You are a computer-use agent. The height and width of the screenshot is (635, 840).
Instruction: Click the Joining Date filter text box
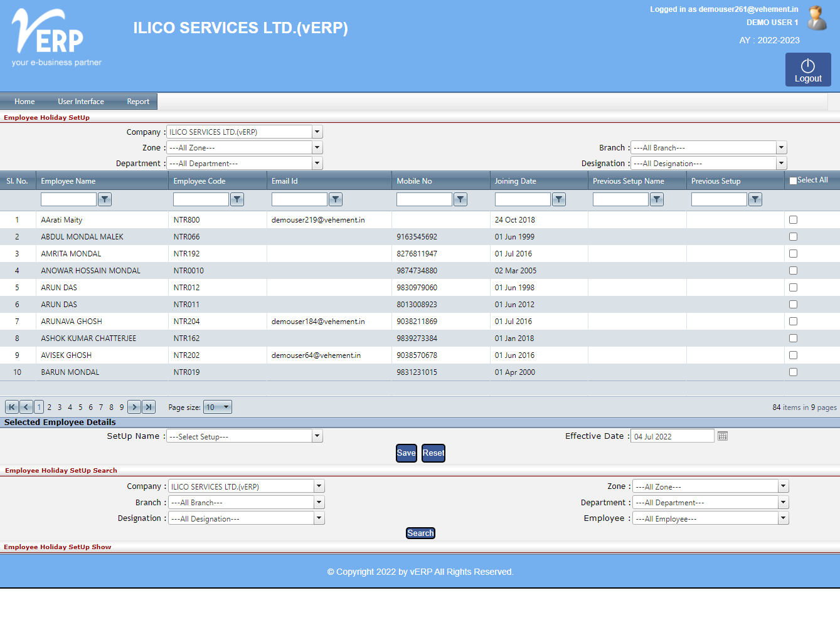click(x=523, y=199)
